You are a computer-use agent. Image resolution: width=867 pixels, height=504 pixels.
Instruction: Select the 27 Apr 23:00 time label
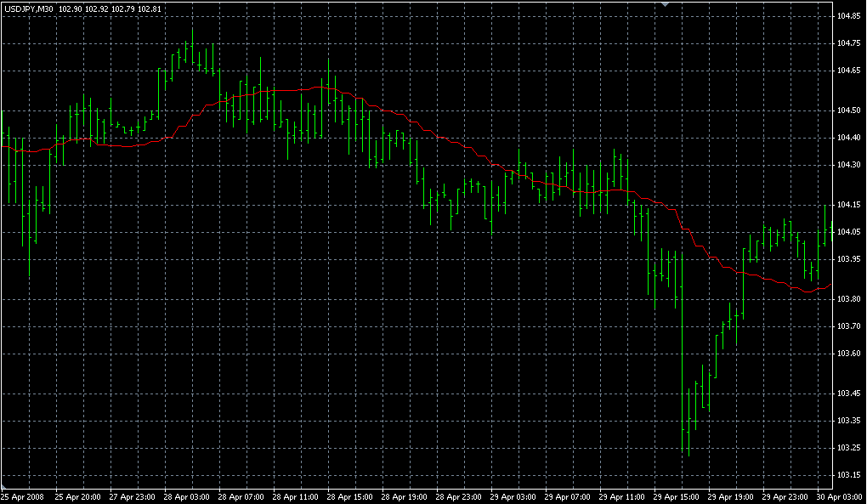pyautogui.click(x=132, y=496)
